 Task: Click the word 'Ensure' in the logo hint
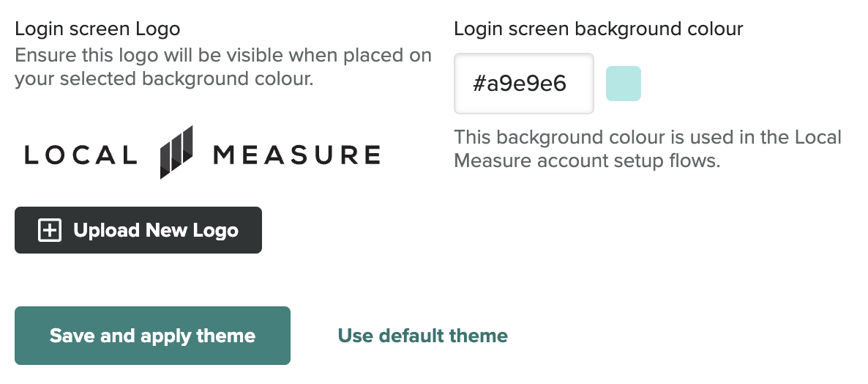click(42, 56)
